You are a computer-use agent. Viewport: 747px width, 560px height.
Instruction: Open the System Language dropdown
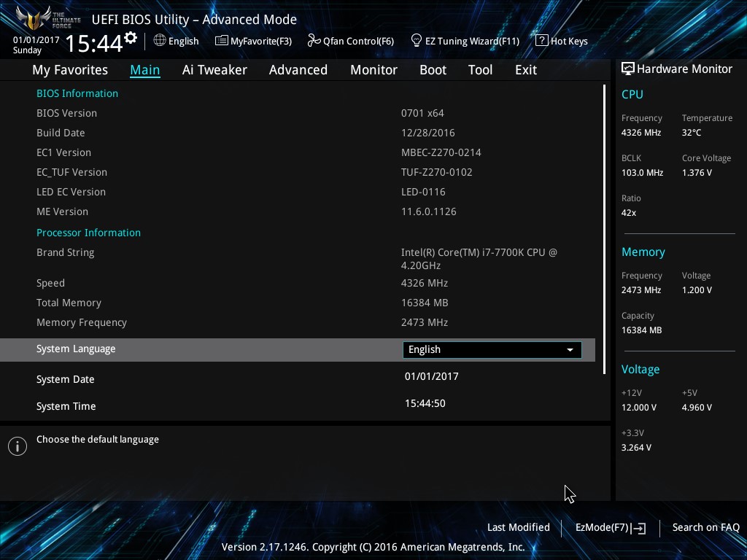pos(492,349)
